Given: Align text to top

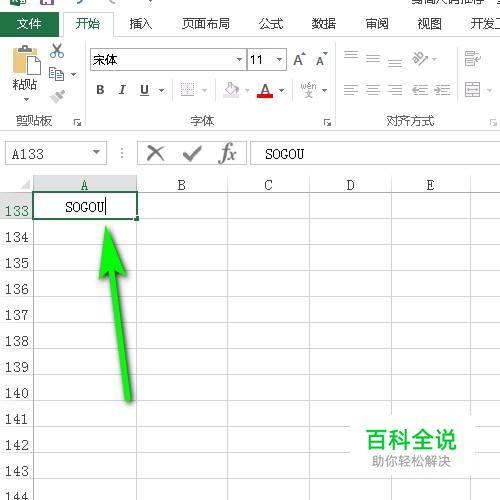Looking at the screenshot, I should [x=351, y=55].
